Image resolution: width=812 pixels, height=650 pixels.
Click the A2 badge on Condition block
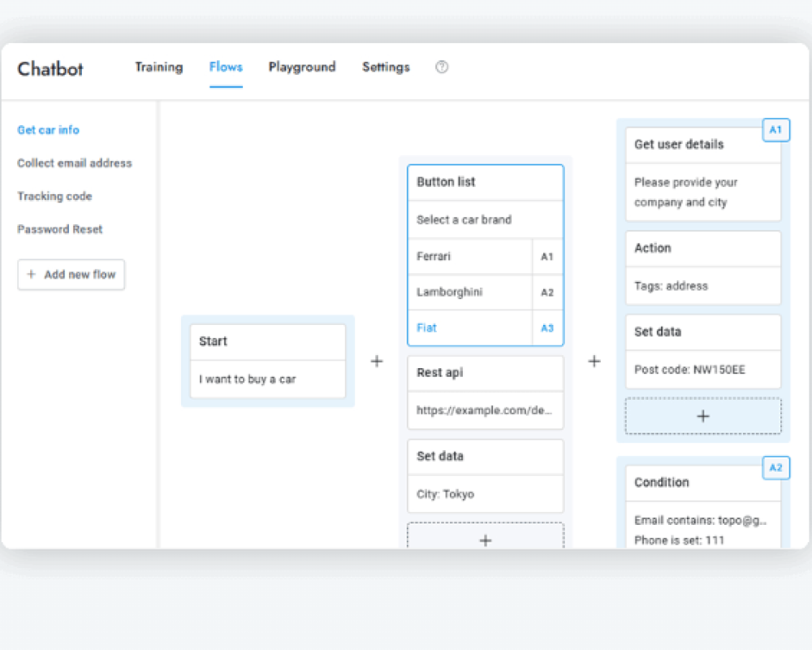tap(775, 468)
